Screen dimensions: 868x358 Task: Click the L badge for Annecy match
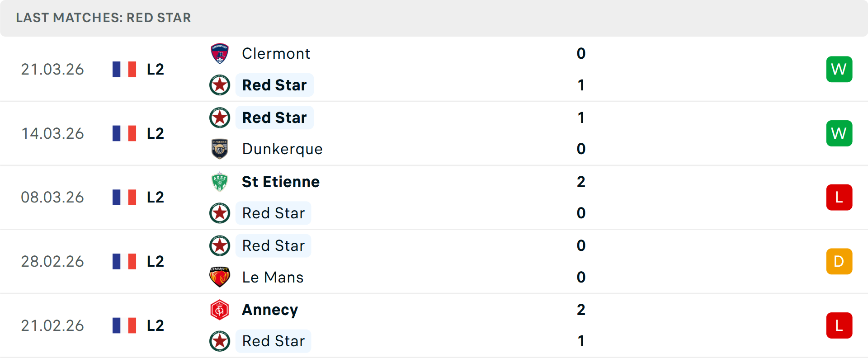(839, 325)
